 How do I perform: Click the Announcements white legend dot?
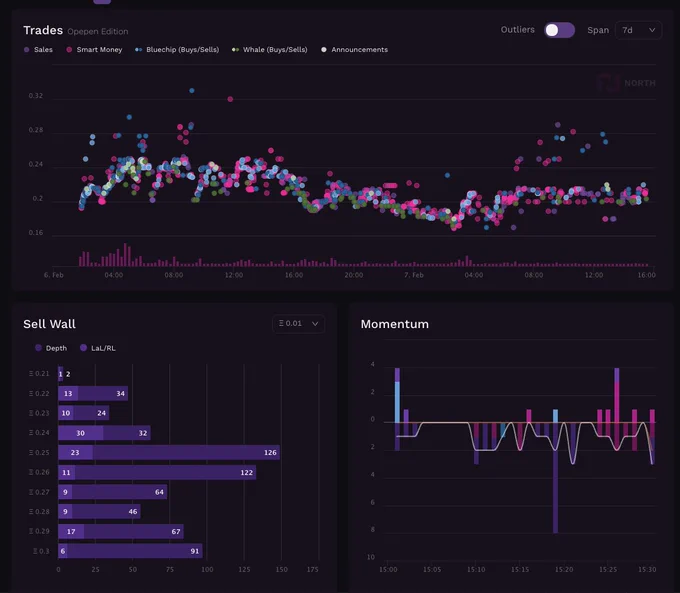[x=324, y=49]
